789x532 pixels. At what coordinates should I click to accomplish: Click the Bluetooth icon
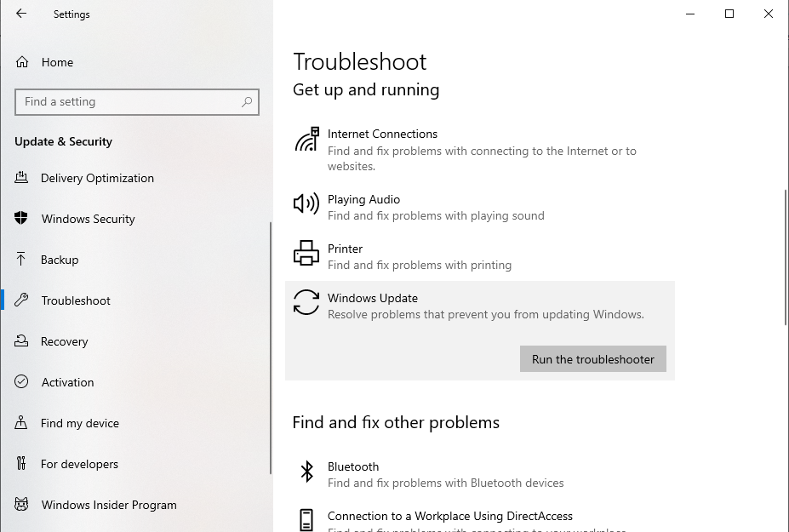point(306,472)
